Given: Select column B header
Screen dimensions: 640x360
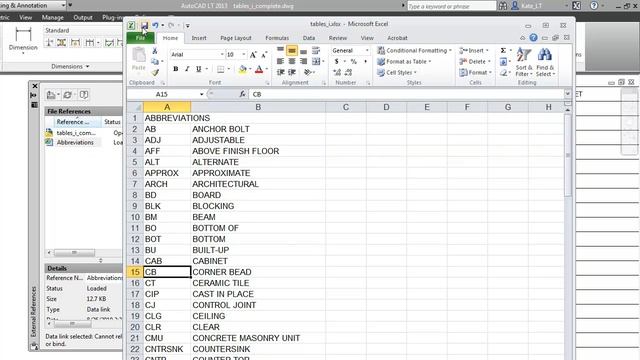Looking at the screenshot, I should click(x=258, y=107).
